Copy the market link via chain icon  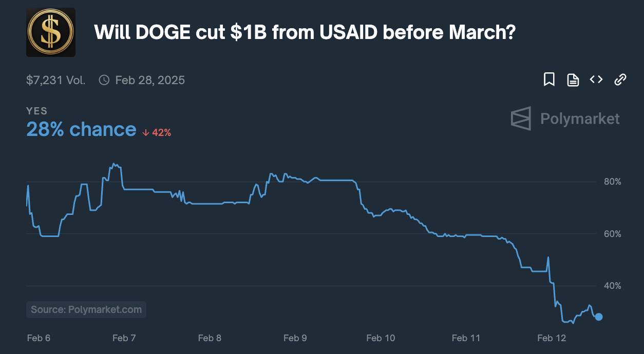coord(620,80)
